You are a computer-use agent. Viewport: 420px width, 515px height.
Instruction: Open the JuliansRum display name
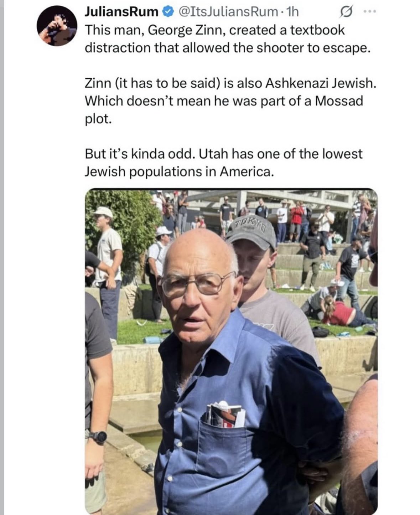click(x=121, y=12)
